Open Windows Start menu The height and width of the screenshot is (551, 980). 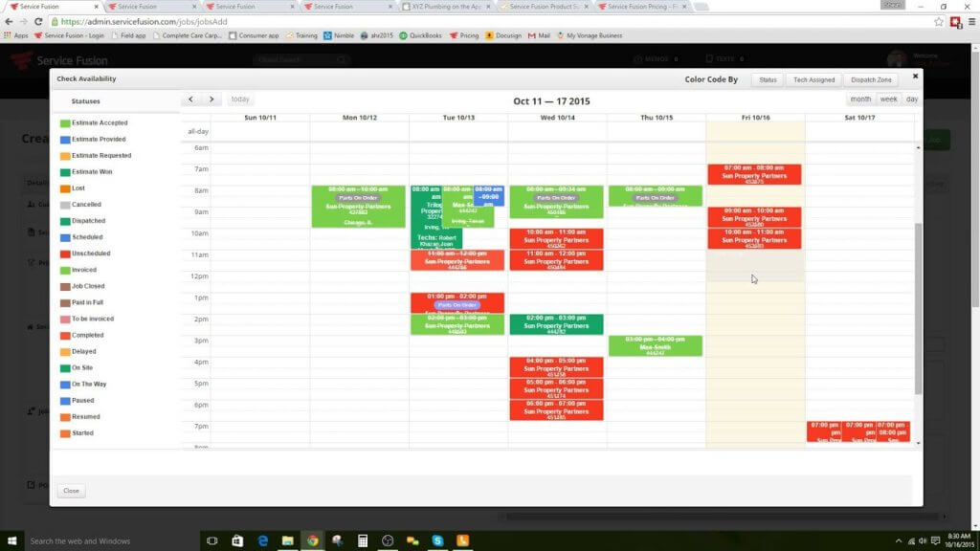[11, 541]
